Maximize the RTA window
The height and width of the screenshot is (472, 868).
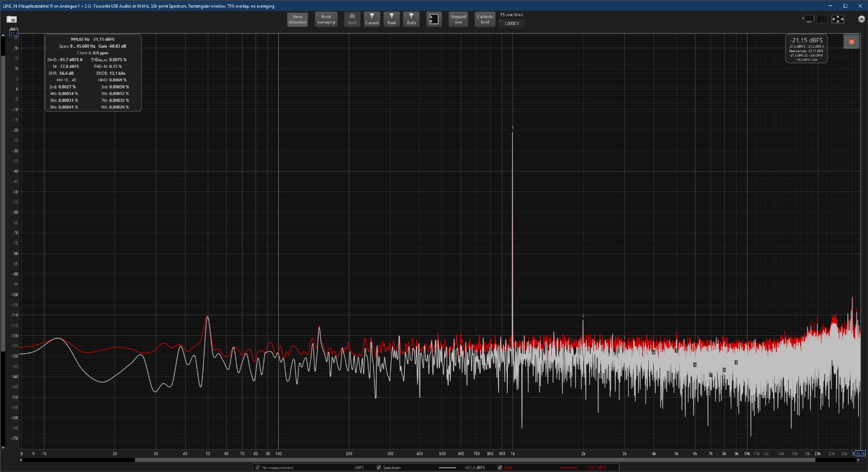[845, 5]
